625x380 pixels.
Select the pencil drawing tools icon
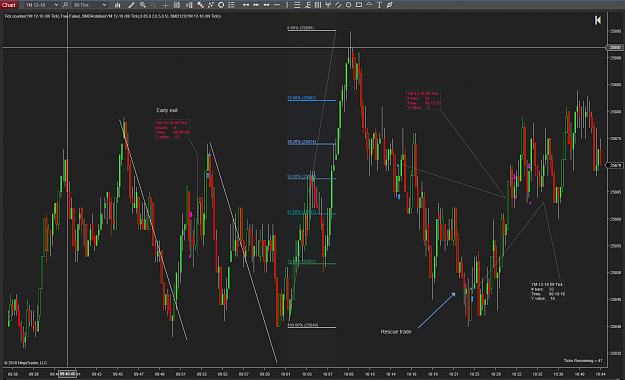(x=131, y=5)
